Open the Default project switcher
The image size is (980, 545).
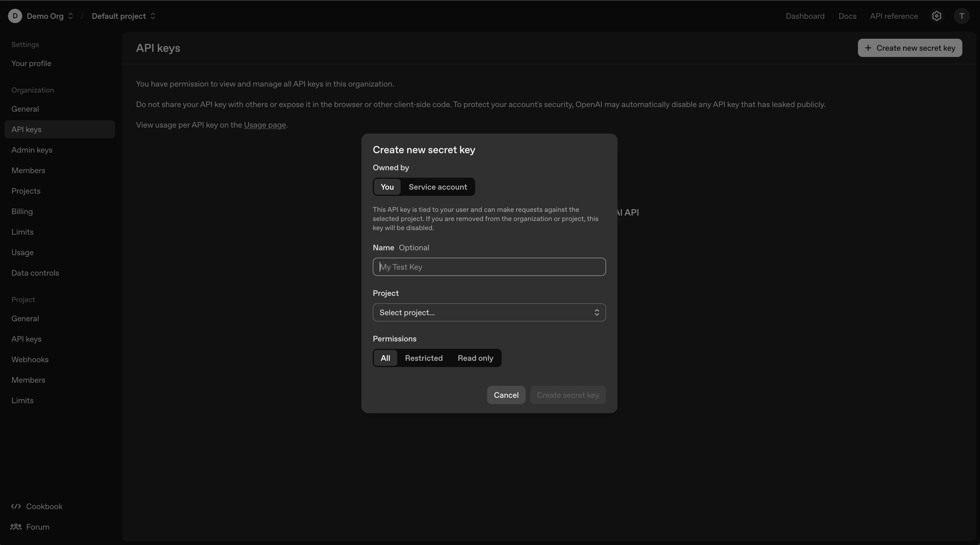(152, 16)
